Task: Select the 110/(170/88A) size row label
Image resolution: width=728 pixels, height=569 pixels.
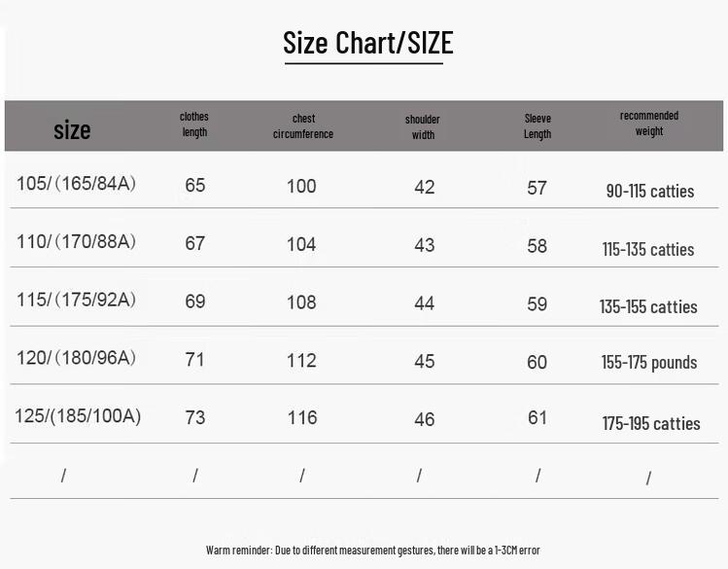Action: point(76,241)
